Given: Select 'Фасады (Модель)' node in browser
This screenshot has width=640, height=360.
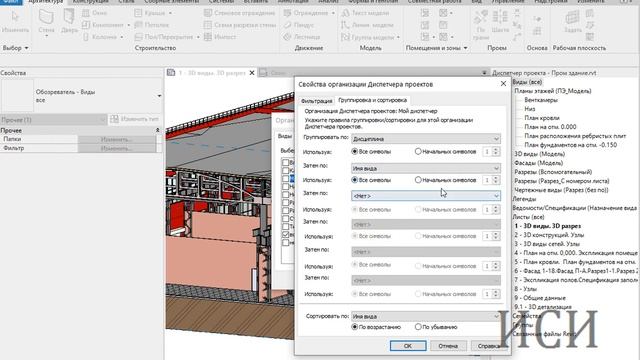Looking at the screenshot, I should click(538, 163).
